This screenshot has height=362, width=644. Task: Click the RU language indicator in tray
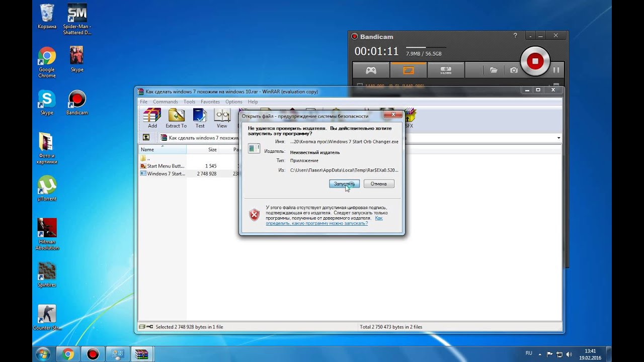529,353
